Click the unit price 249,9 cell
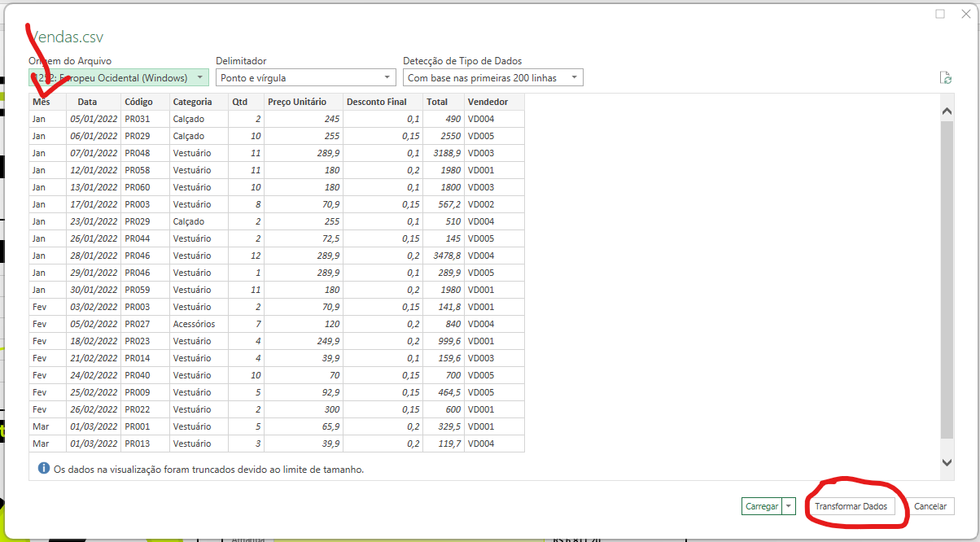This screenshot has height=542, width=980. pyautogui.click(x=304, y=341)
